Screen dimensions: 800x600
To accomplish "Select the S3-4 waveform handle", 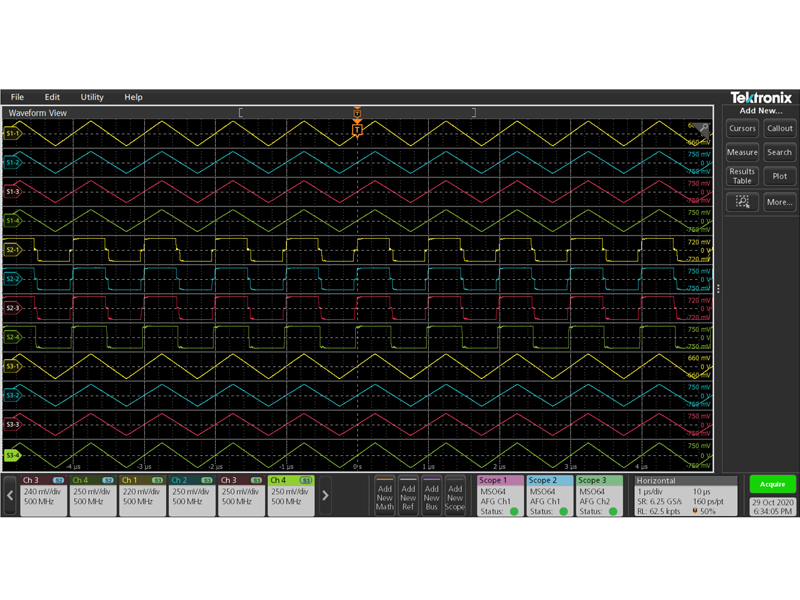I will 13,456.
